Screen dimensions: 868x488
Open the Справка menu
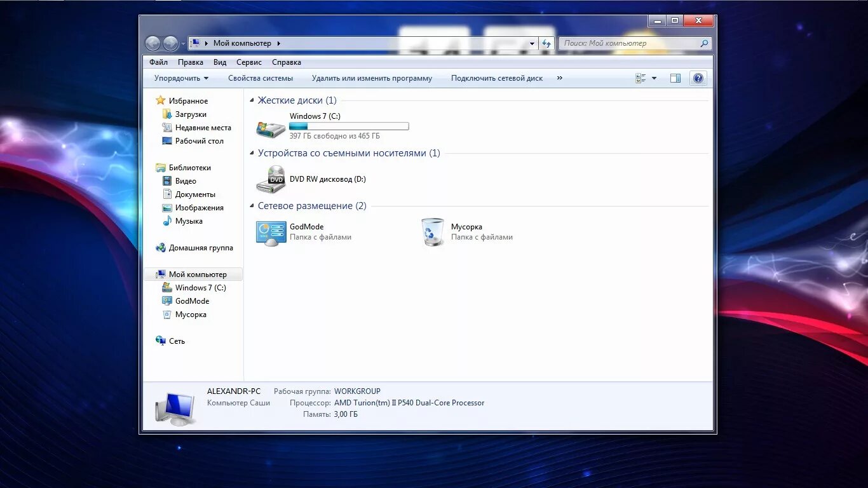[287, 62]
